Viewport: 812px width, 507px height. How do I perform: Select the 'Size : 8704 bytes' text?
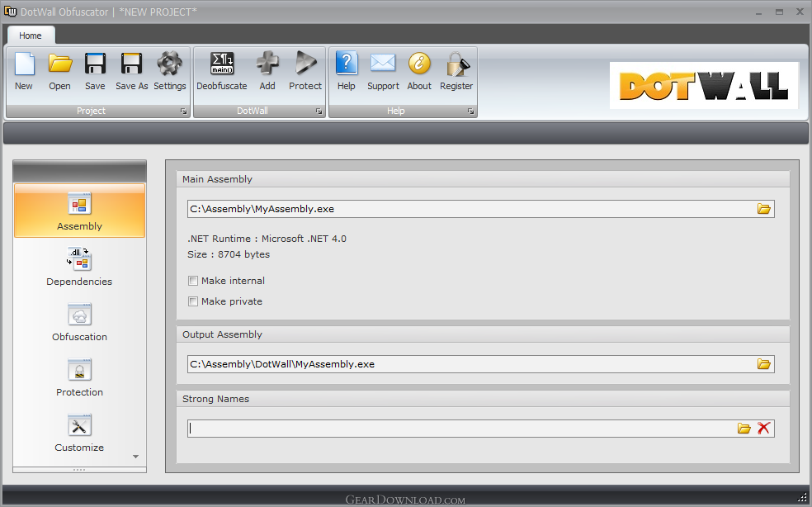click(229, 254)
